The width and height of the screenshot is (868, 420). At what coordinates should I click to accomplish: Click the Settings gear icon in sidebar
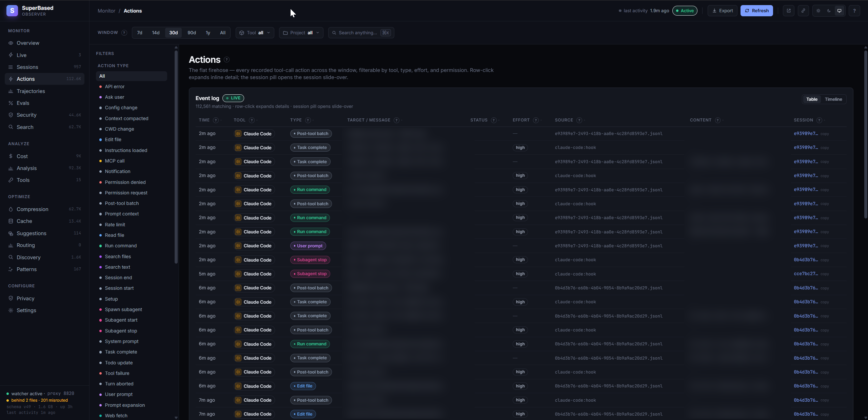coord(11,310)
